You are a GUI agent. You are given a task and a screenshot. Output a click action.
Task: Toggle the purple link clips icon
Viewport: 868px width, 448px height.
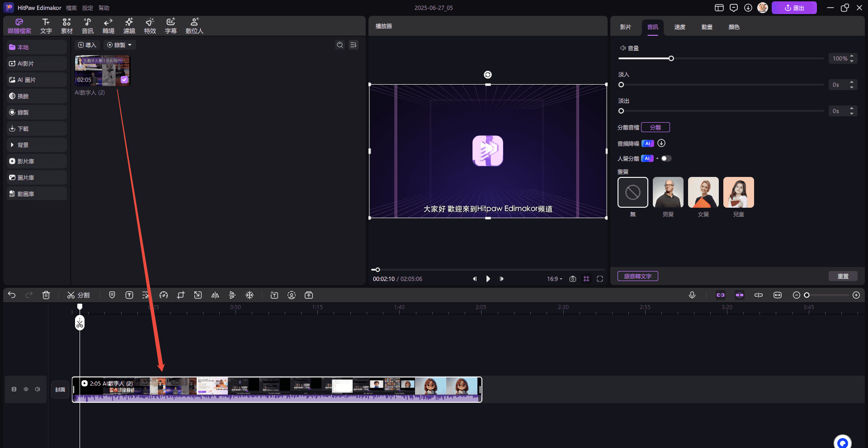(721, 295)
